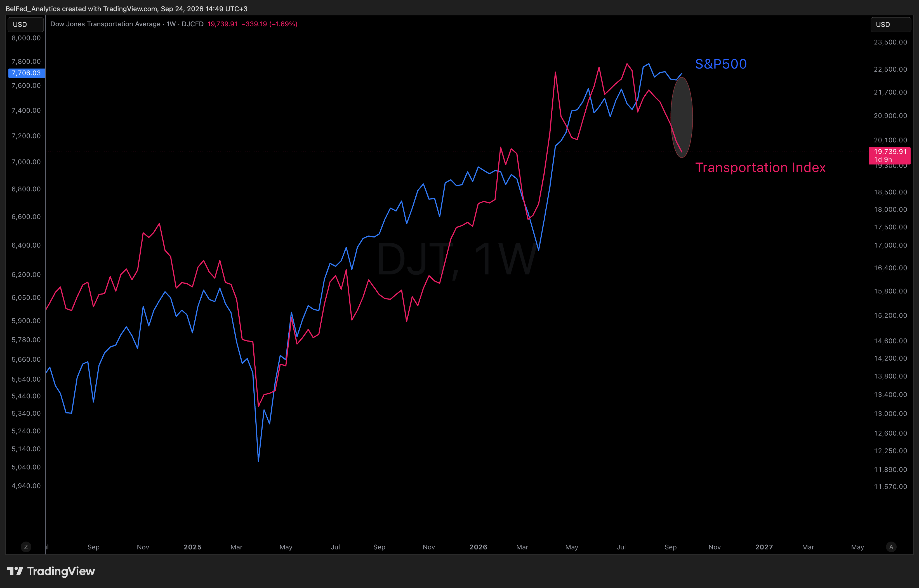
Task: Click the 6,400.00 left scale label
Action: (26, 245)
